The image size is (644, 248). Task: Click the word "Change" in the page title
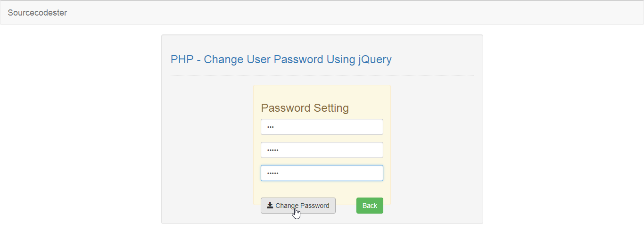tap(223, 59)
